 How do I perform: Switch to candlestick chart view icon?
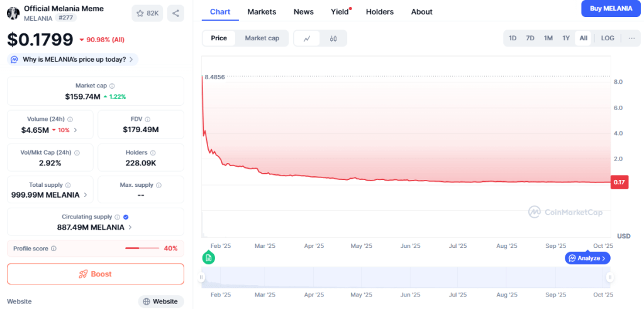click(333, 38)
